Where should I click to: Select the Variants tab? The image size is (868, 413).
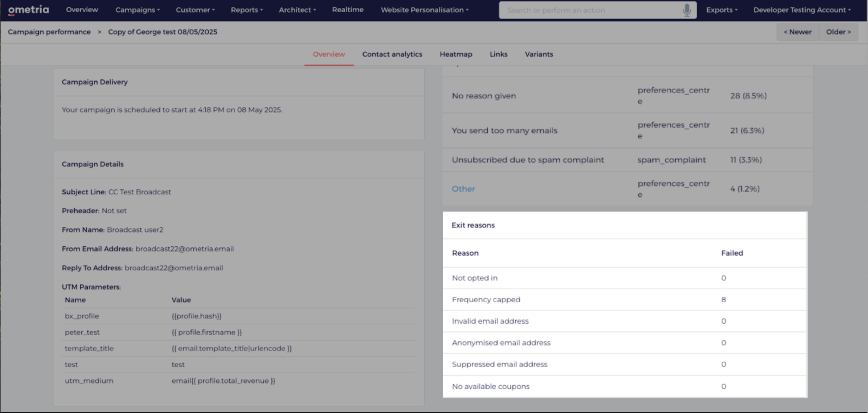(x=539, y=54)
